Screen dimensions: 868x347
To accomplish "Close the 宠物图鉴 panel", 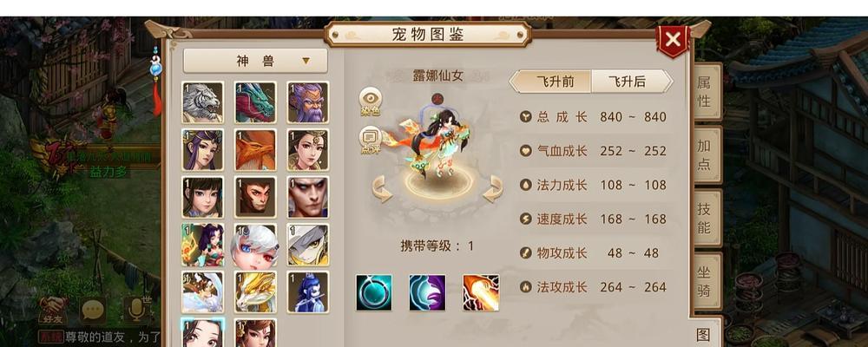I will (674, 41).
